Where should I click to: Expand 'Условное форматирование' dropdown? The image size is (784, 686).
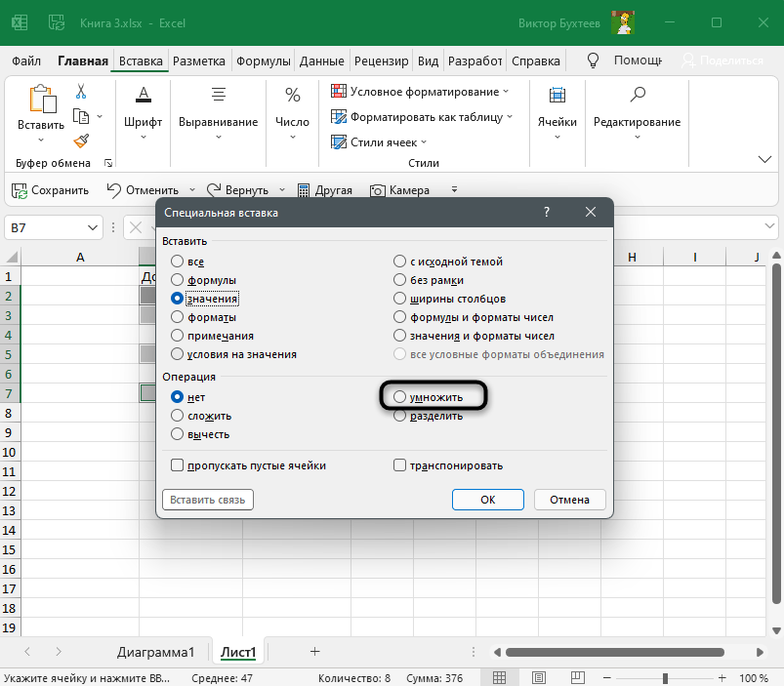(x=506, y=92)
